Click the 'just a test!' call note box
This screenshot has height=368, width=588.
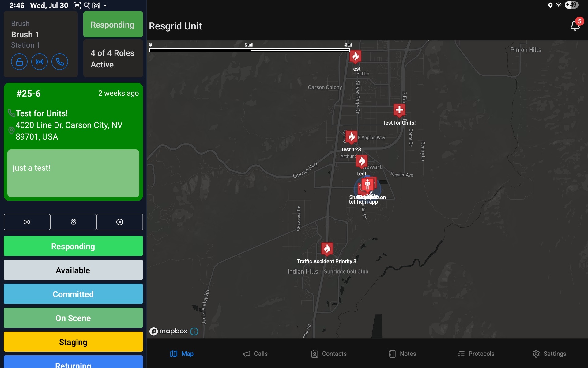73,173
